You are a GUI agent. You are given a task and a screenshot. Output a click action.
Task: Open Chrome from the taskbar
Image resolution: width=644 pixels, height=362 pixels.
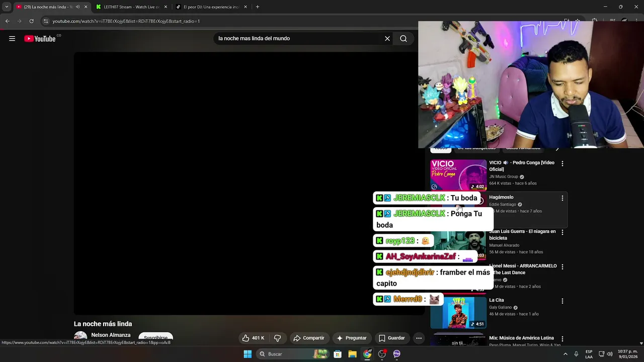[367, 354]
